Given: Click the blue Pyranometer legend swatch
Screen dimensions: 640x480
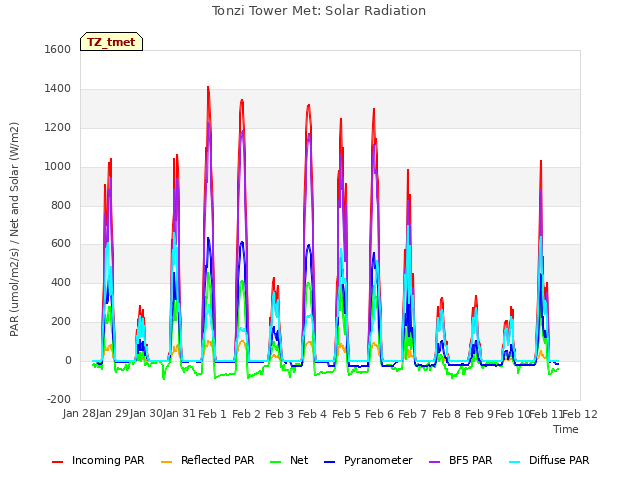Looking at the screenshot, I should tap(329, 462).
